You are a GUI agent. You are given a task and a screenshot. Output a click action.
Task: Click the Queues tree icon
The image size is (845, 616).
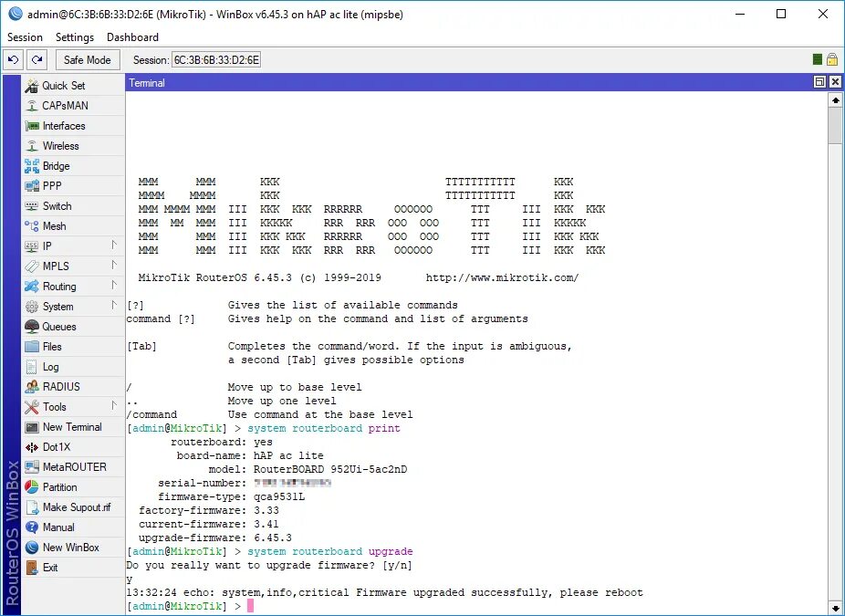tap(32, 327)
